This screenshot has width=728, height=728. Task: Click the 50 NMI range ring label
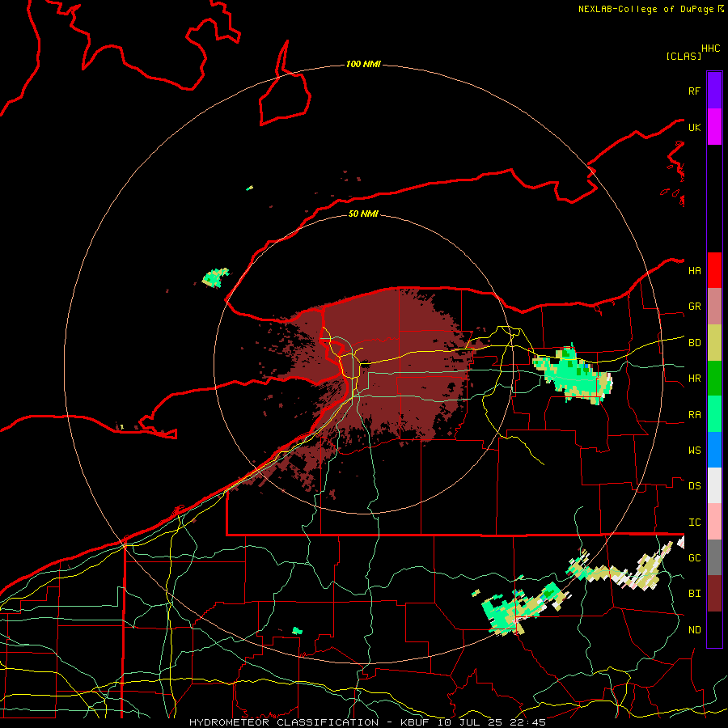(x=363, y=214)
